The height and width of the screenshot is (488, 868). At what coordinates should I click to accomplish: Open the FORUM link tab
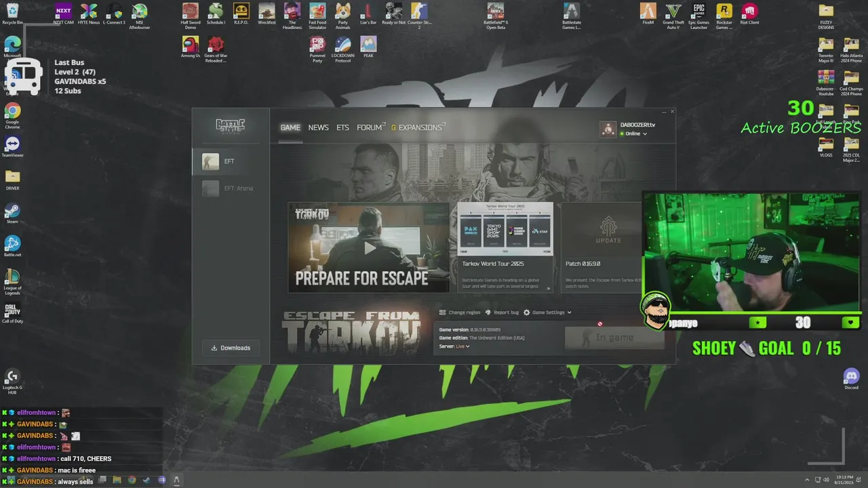coord(370,127)
